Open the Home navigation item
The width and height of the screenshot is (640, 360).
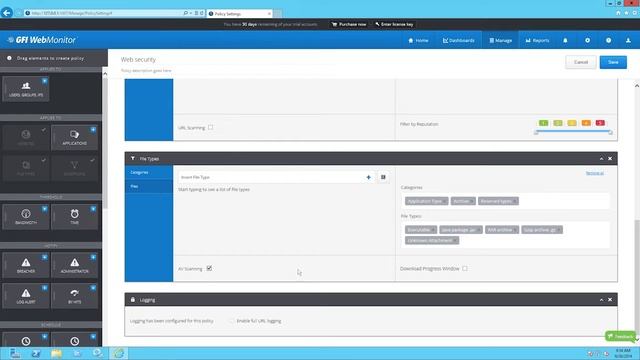pos(418,40)
